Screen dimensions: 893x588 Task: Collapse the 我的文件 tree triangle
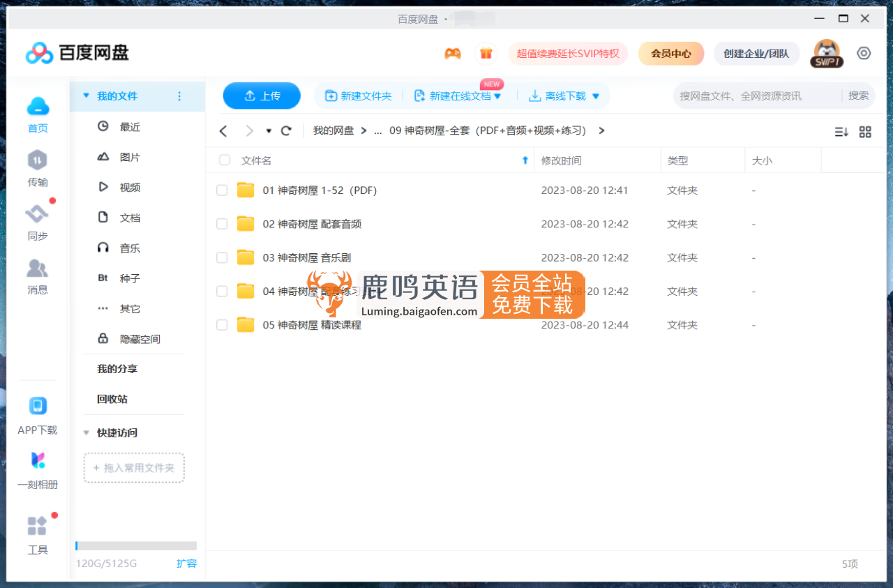click(x=87, y=96)
